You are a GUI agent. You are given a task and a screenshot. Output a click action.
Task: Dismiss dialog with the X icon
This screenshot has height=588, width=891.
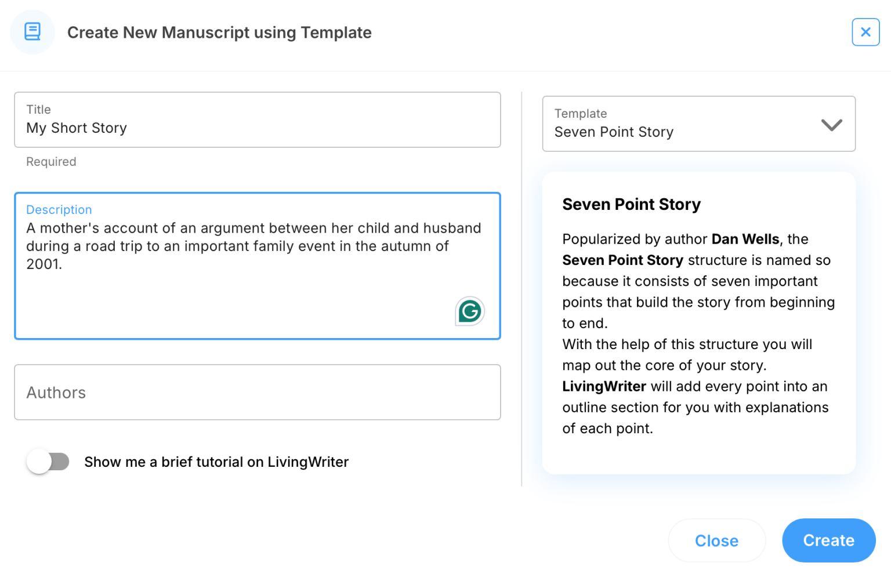click(x=865, y=32)
